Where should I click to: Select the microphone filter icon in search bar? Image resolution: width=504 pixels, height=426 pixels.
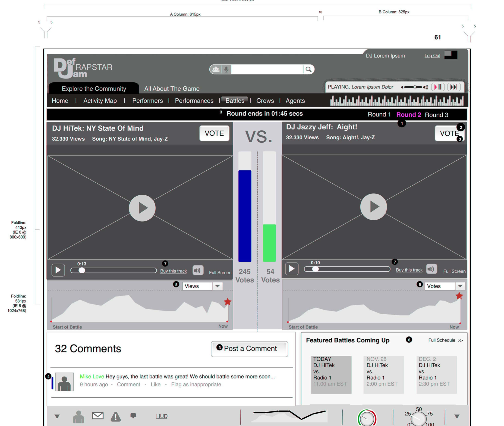click(x=226, y=69)
